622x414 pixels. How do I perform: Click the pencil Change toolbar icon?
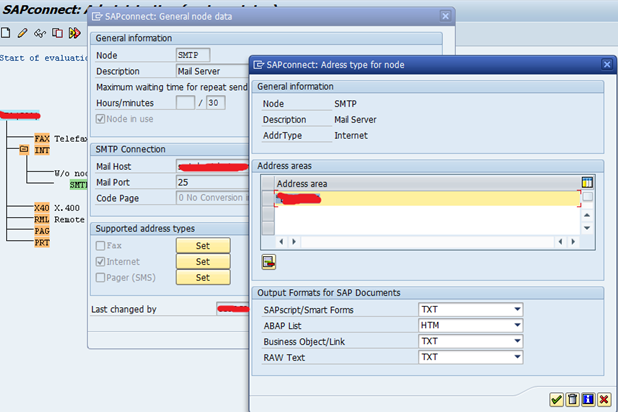pyautogui.click(x=23, y=33)
